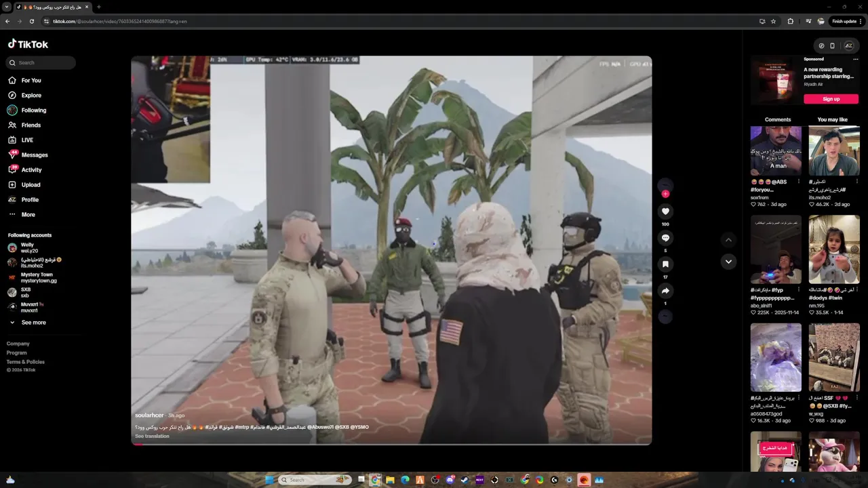This screenshot has height=488, width=868.
Task: Open Microsoft Edge from taskbar
Action: click(x=406, y=480)
